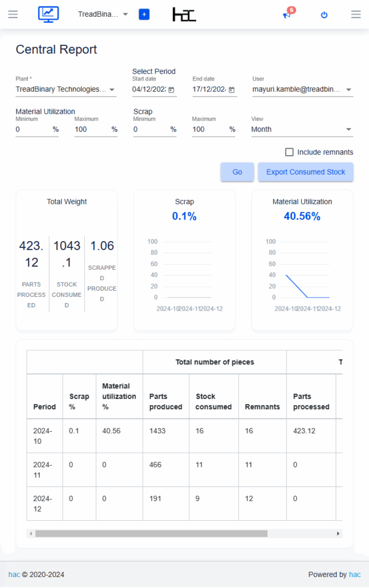369x588 pixels.
Task: Open the left hamburger navigation menu
Action: [x=13, y=14]
